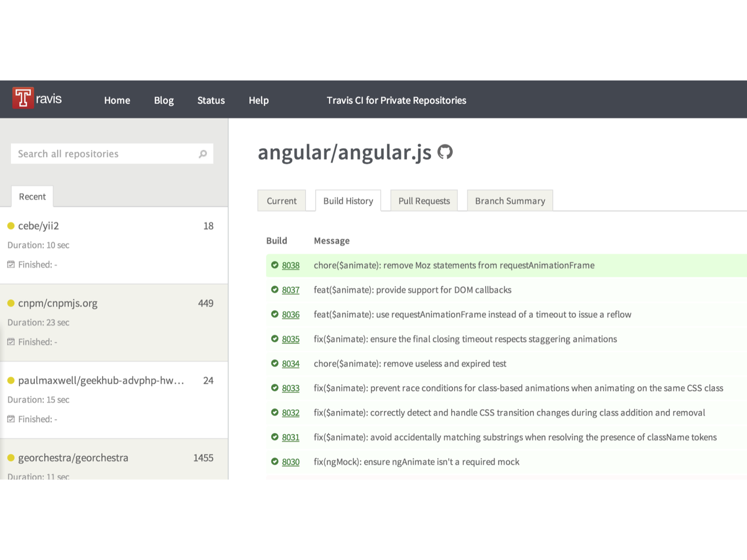The height and width of the screenshot is (560, 747).
Task: Open build 8032 link
Action: point(291,413)
